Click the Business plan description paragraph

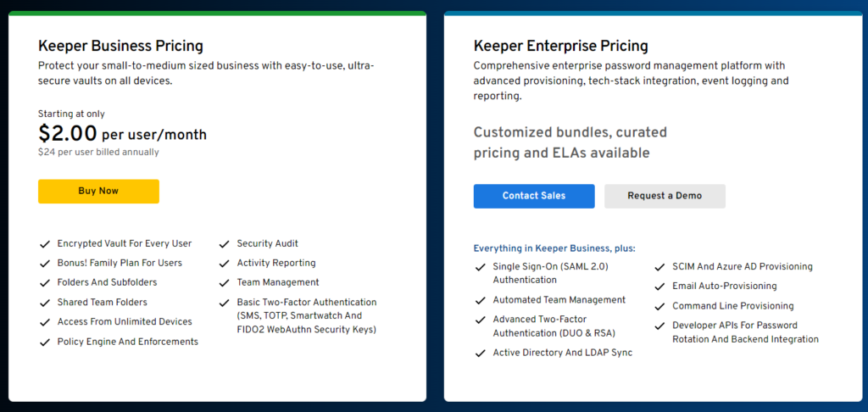[x=207, y=73]
